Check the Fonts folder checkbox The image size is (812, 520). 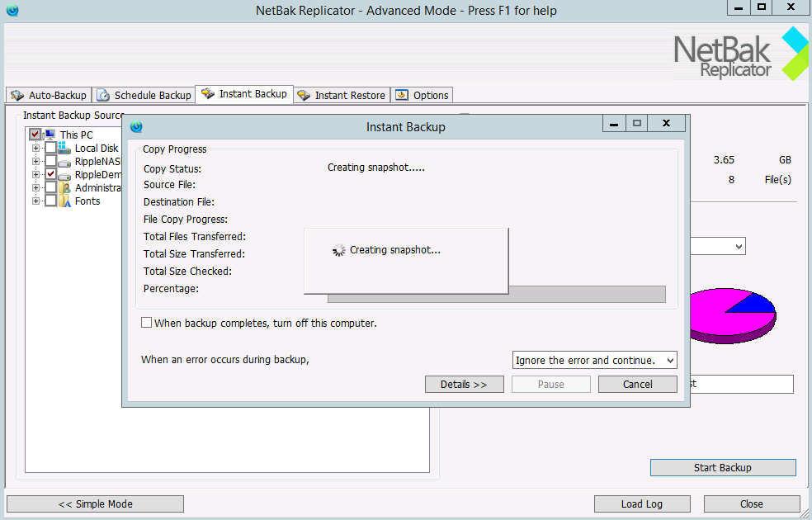click(x=51, y=201)
